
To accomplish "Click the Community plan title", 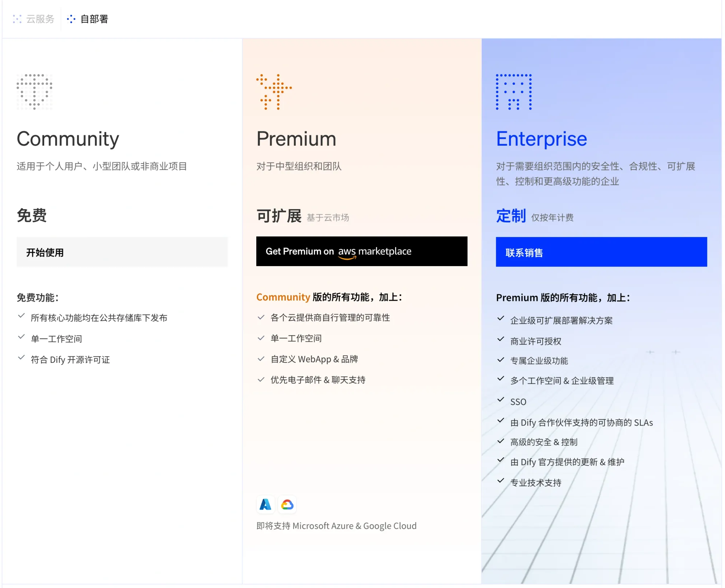I will click(68, 139).
